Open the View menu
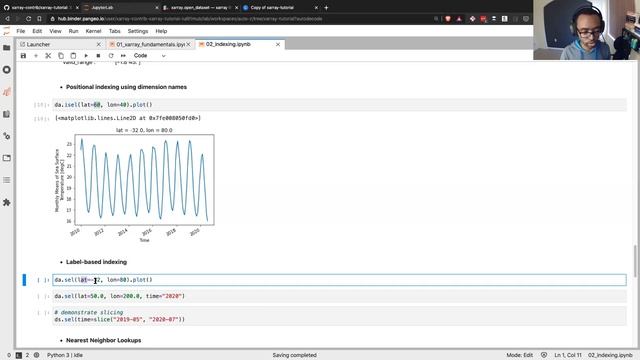 (55, 31)
